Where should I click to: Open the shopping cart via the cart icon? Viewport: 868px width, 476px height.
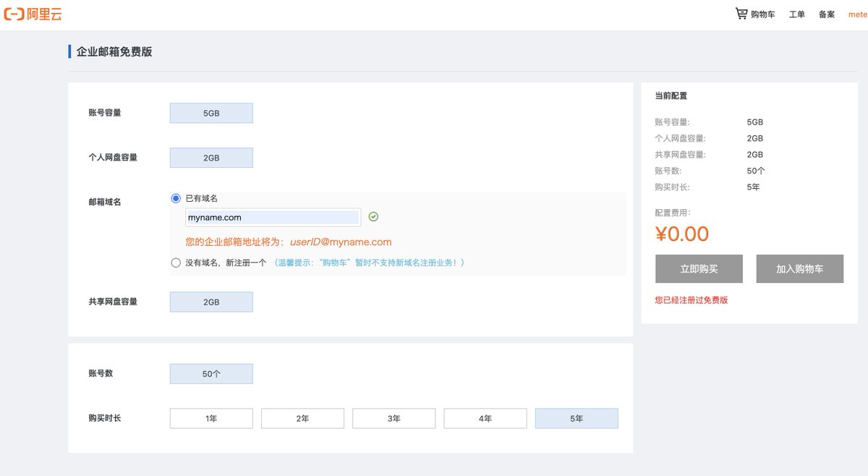(x=741, y=13)
